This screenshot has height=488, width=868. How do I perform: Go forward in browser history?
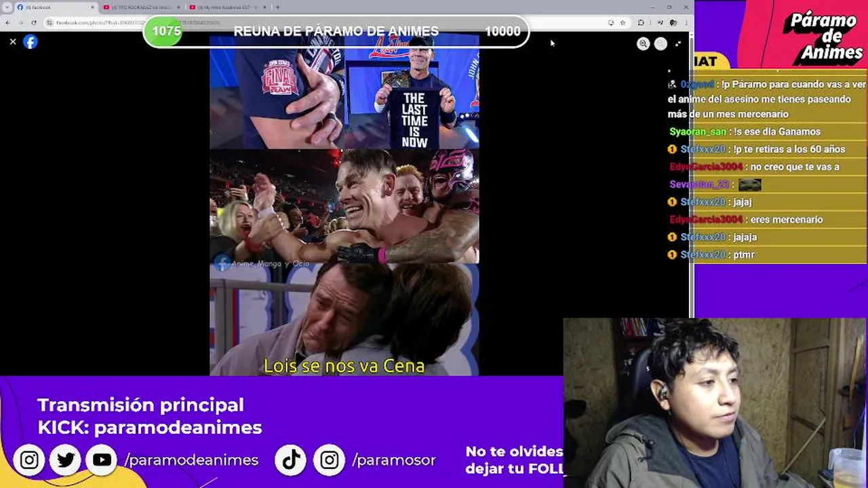click(20, 22)
